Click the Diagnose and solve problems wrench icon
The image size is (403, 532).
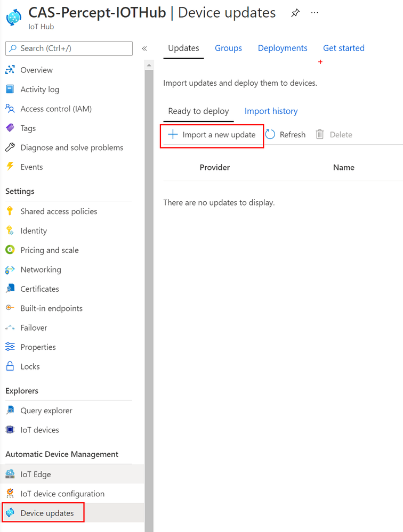click(x=10, y=148)
